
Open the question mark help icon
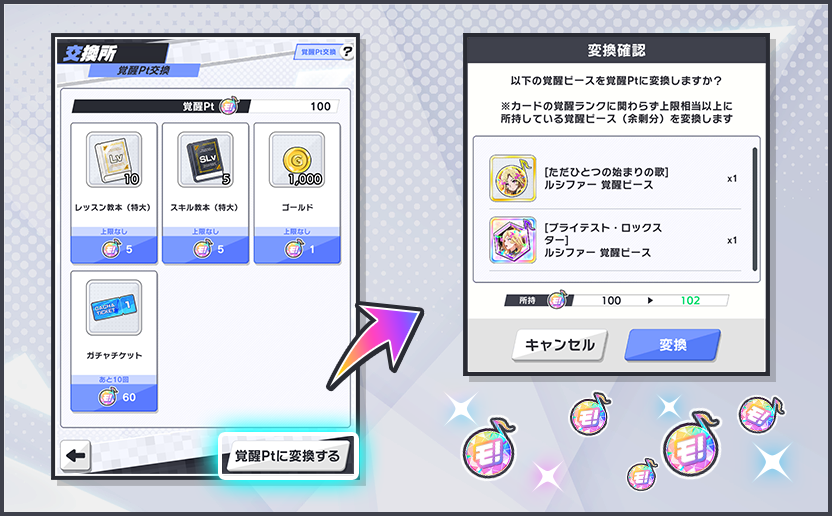point(347,51)
